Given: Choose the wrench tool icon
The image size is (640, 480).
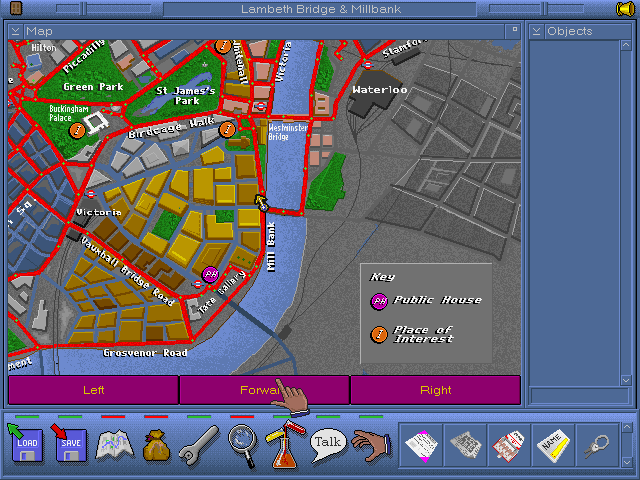Looking at the screenshot, I should (200, 445).
